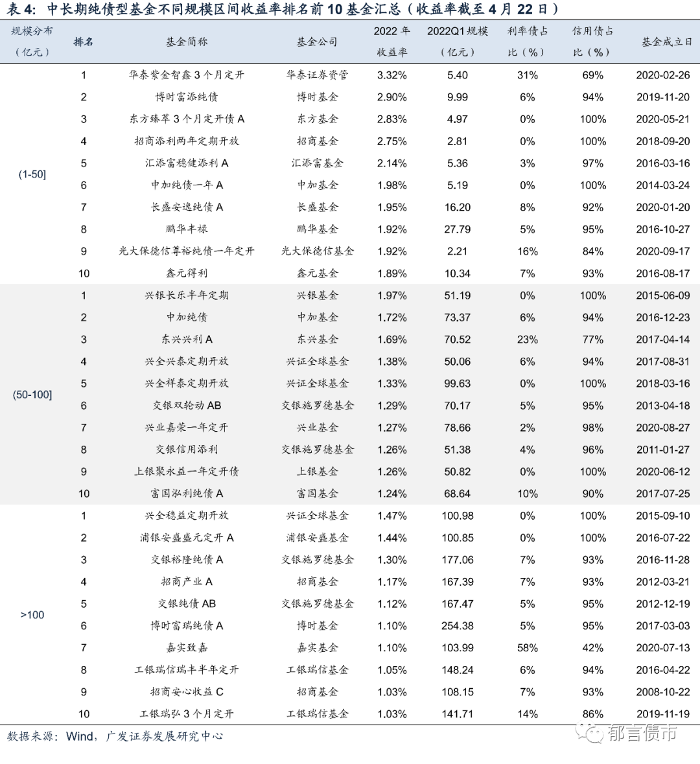Select fund name '富国泓利纯债A'
Viewport: 700px width, 764px height.
click(187, 494)
